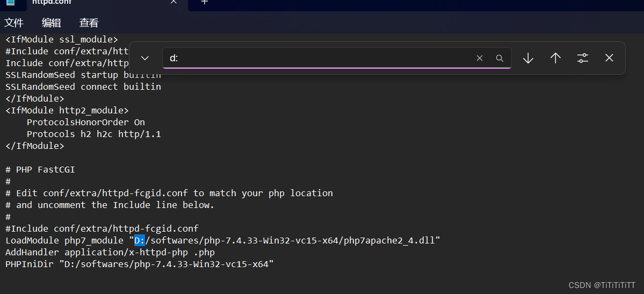644x294 pixels.
Task: Close the httpd.conf tab
Action: (173, 2)
